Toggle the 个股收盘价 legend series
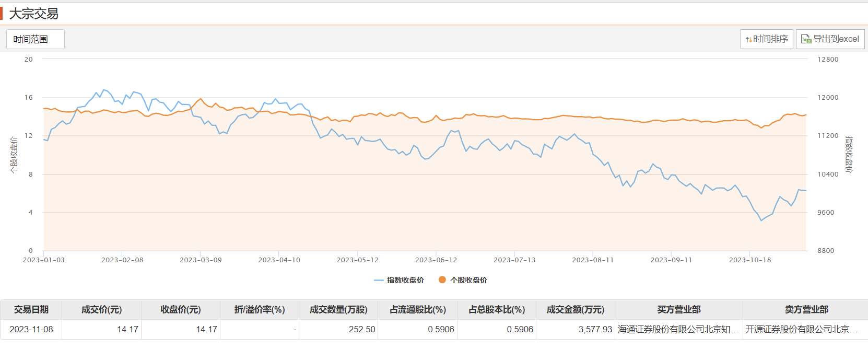Screen dimensions: 868x349 pyautogui.click(x=463, y=280)
